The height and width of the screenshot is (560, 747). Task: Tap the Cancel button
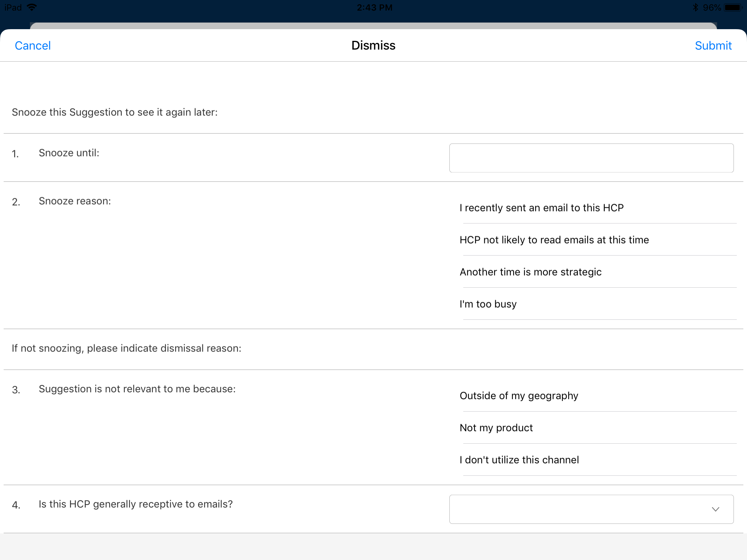33,46
